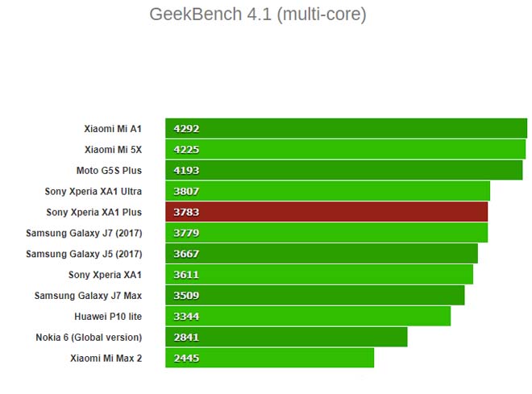Click the 2445 score on the shortest bar
Image resolution: width=532 pixels, height=394 pixels.
click(185, 358)
